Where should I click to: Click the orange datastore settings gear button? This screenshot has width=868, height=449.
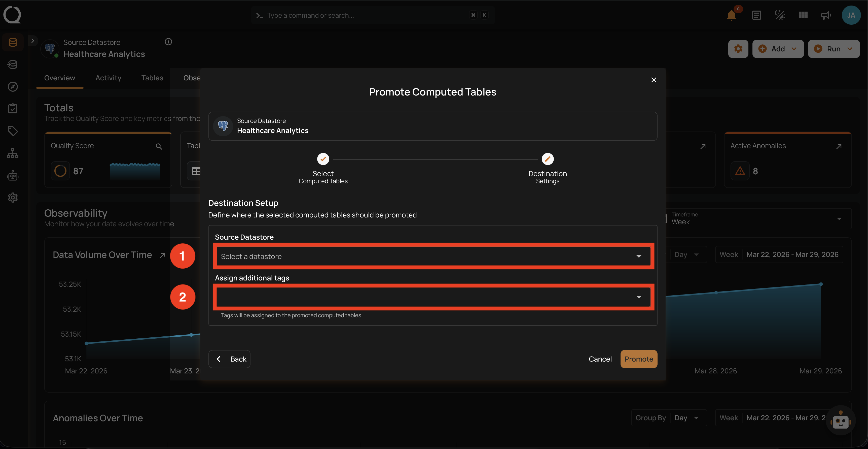[x=738, y=49]
